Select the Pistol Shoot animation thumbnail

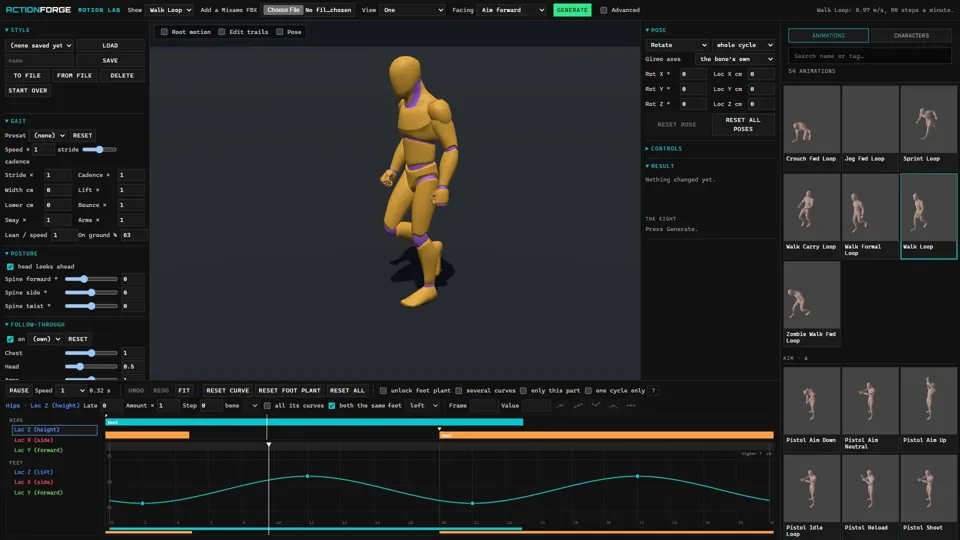pyautogui.click(x=928, y=497)
